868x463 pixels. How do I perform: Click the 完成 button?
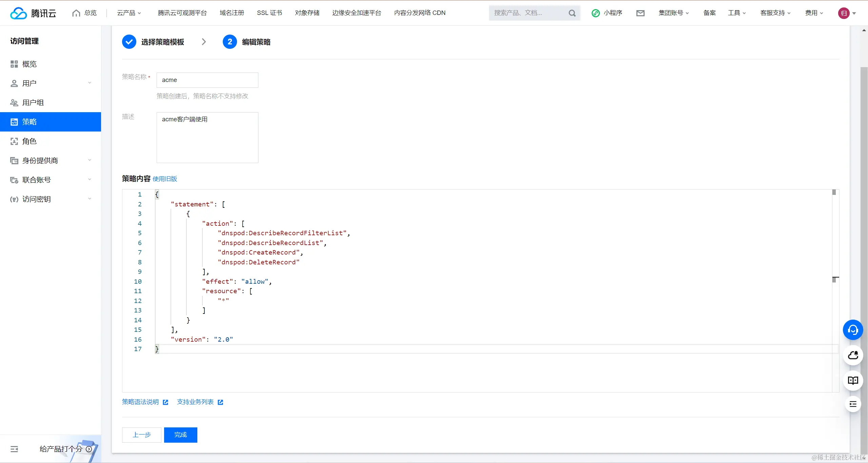pyautogui.click(x=180, y=435)
